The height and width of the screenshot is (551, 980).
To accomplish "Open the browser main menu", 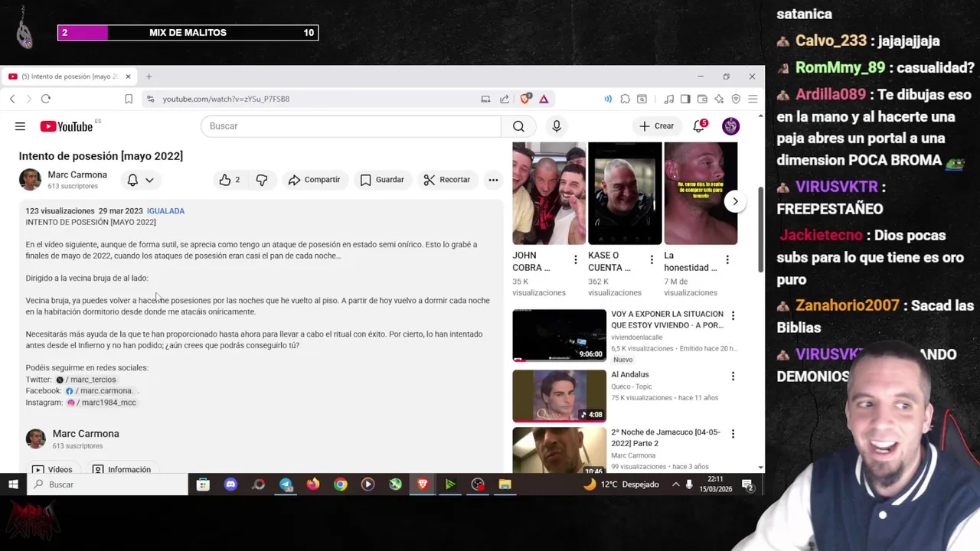I will pos(753,99).
